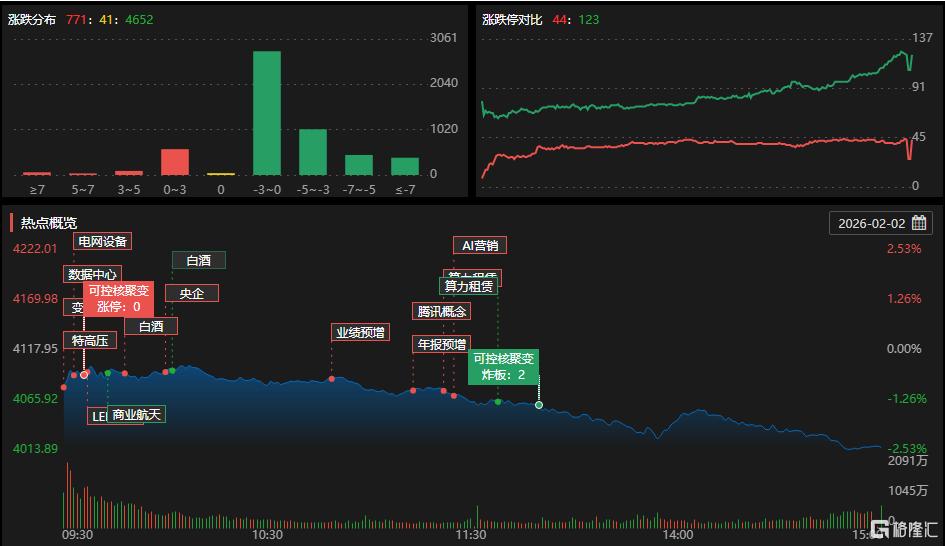This screenshot has height=546, width=945.
Task: Click the green-bordered 白酒 tag
Action: pos(198,260)
